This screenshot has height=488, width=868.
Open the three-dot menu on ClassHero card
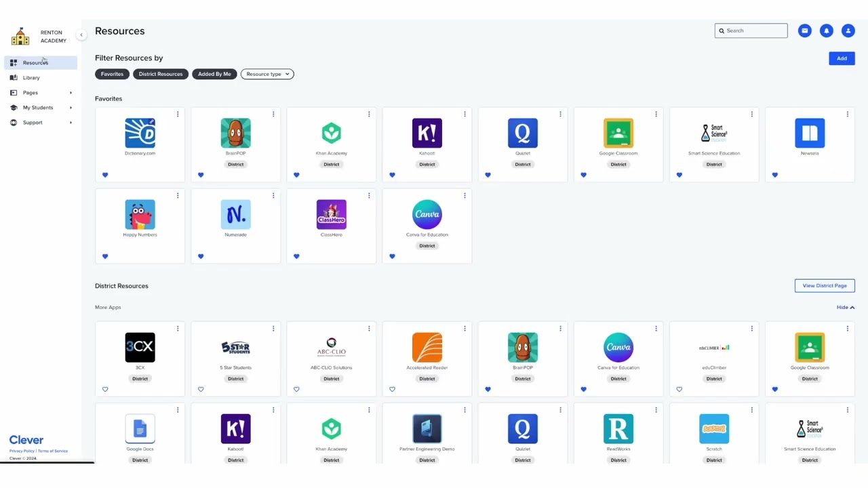369,195
